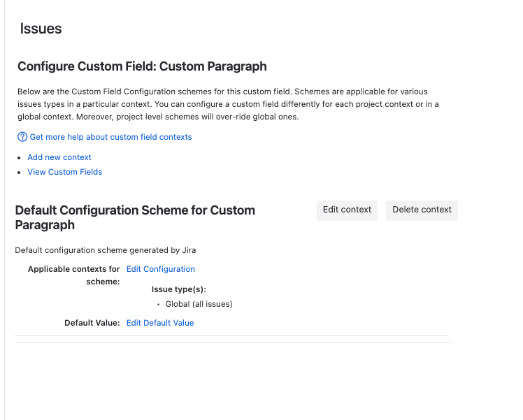Click the 'Add new context' link
Image resolution: width=523 pixels, height=420 pixels.
click(59, 157)
